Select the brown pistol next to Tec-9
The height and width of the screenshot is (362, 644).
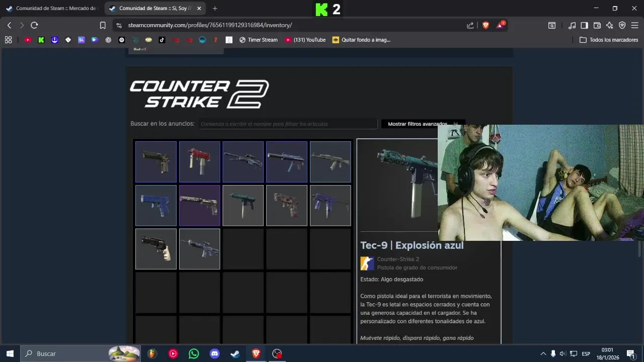click(287, 206)
